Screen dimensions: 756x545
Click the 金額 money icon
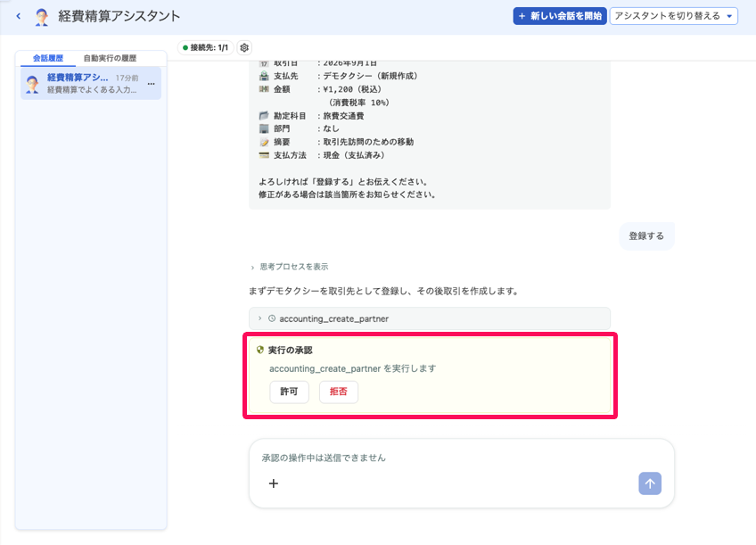point(264,88)
